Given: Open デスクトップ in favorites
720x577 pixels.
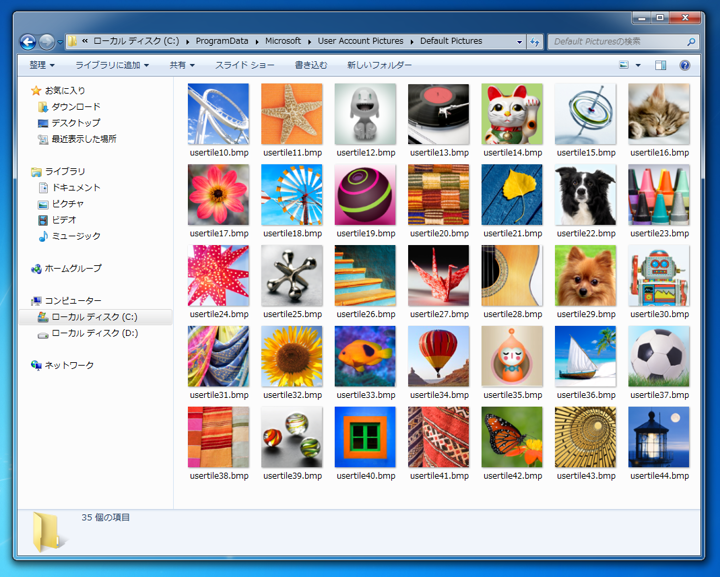Looking at the screenshot, I should [x=69, y=123].
